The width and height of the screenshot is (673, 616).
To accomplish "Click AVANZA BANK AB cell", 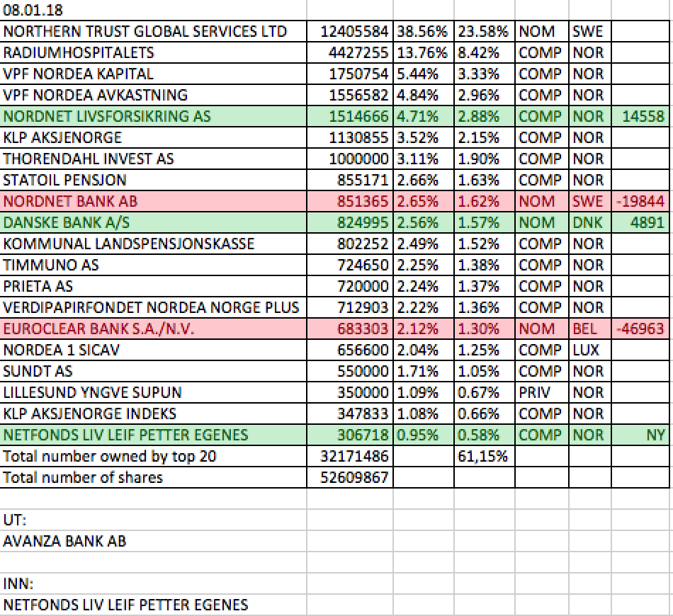I will 153,541.
